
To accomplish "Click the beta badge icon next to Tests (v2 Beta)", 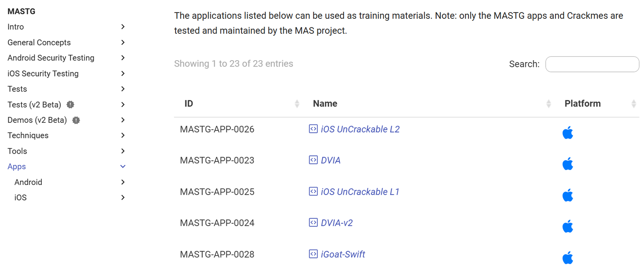I will click(70, 104).
